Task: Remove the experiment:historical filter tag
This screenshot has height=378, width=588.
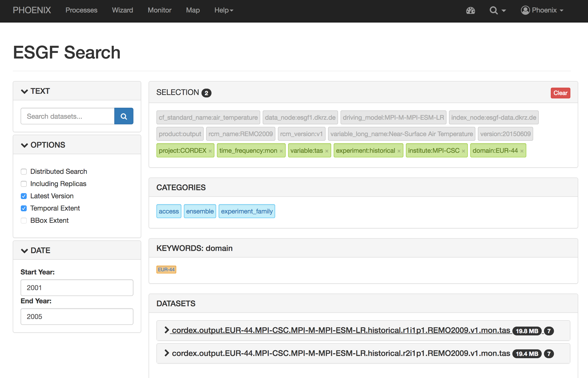Action: coord(399,151)
